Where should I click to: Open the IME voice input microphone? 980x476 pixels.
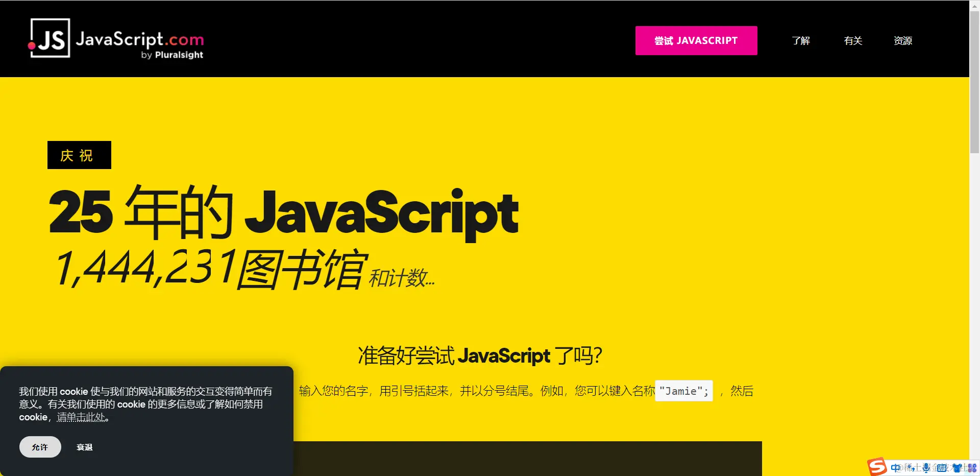(926, 468)
